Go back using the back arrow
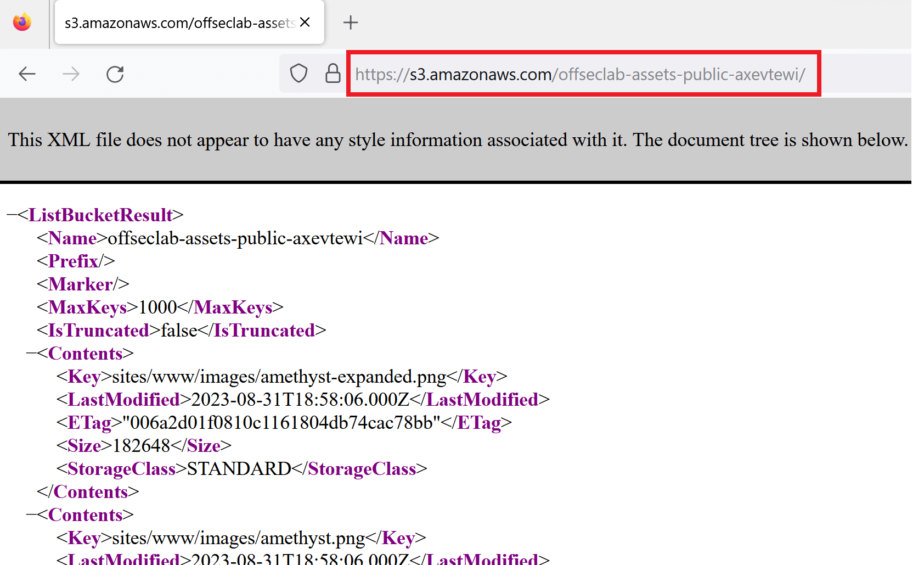Image resolution: width=924 pixels, height=565 pixels. point(27,74)
